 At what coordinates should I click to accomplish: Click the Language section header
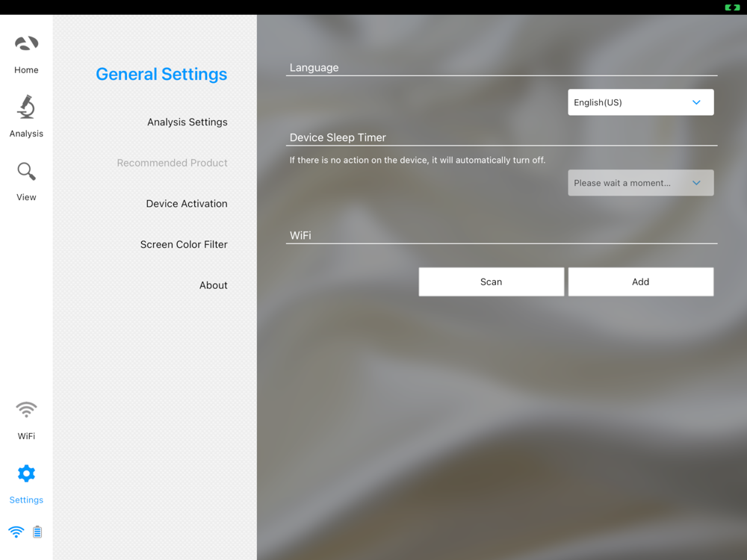(x=314, y=68)
